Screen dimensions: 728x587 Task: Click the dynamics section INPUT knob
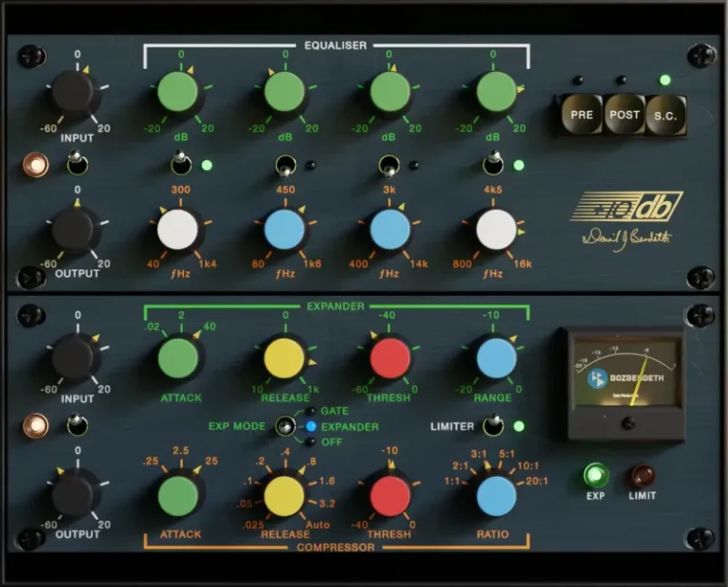click(72, 358)
